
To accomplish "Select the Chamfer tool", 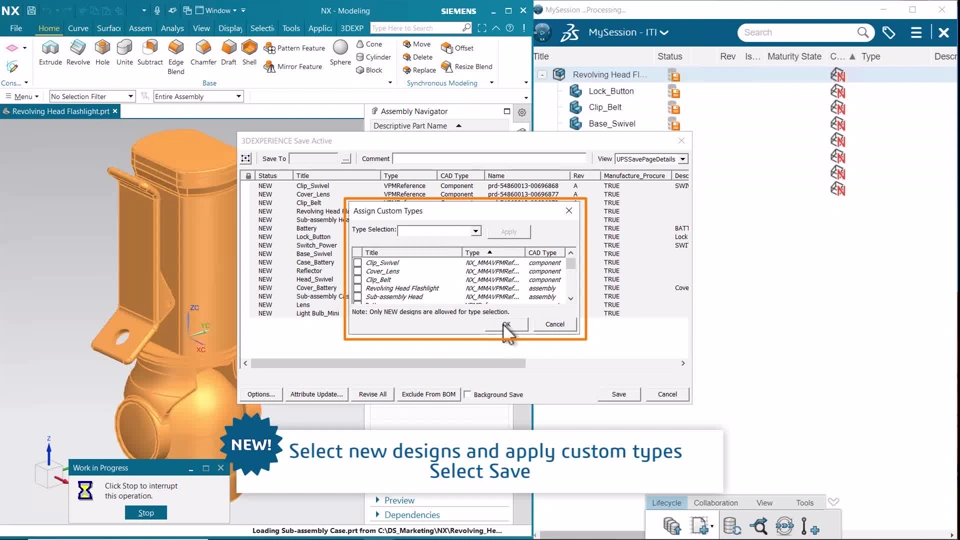I will [203, 53].
